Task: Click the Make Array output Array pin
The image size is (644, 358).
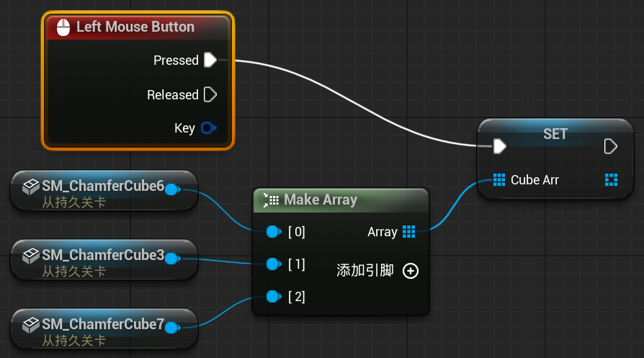Action: [x=409, y=231]
